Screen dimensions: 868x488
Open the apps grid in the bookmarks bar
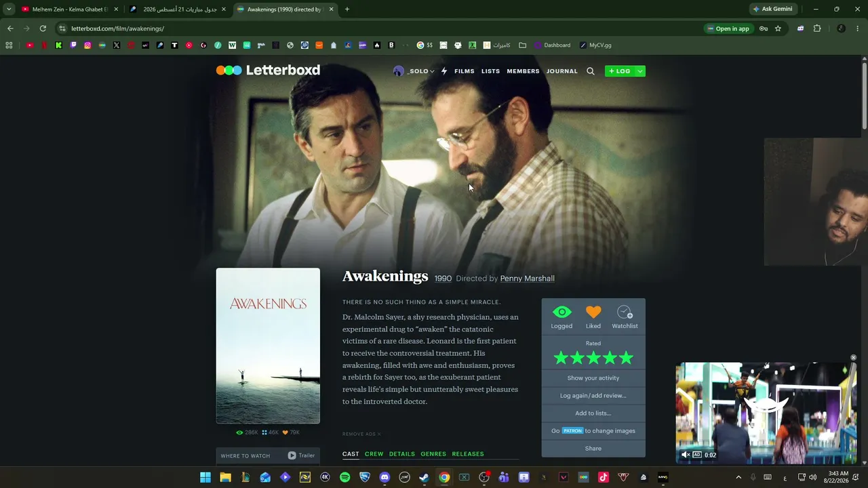(x=9, y=45)
